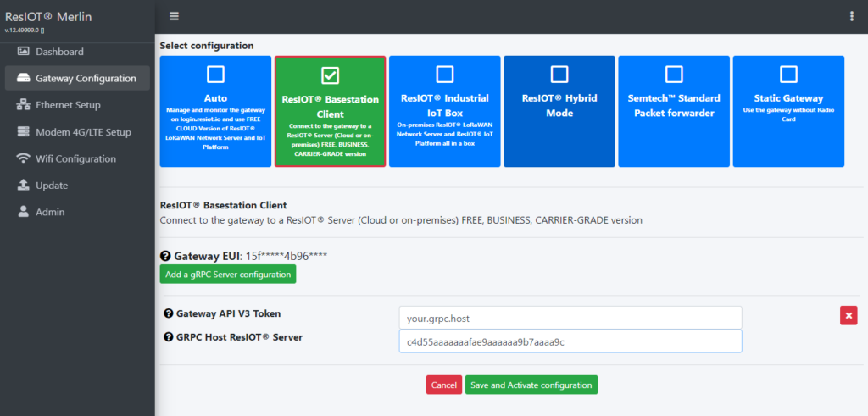Uncheck ResIOT Basestation Client configuration

(331, 75)
